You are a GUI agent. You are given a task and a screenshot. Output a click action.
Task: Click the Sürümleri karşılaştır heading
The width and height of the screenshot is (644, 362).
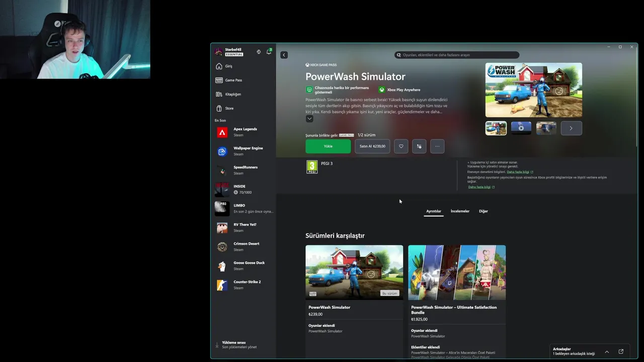335,236
